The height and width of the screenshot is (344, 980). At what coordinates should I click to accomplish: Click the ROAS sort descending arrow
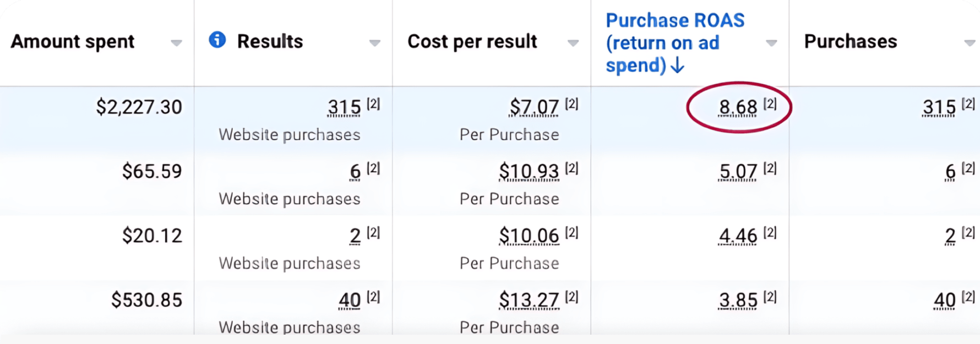677,65
